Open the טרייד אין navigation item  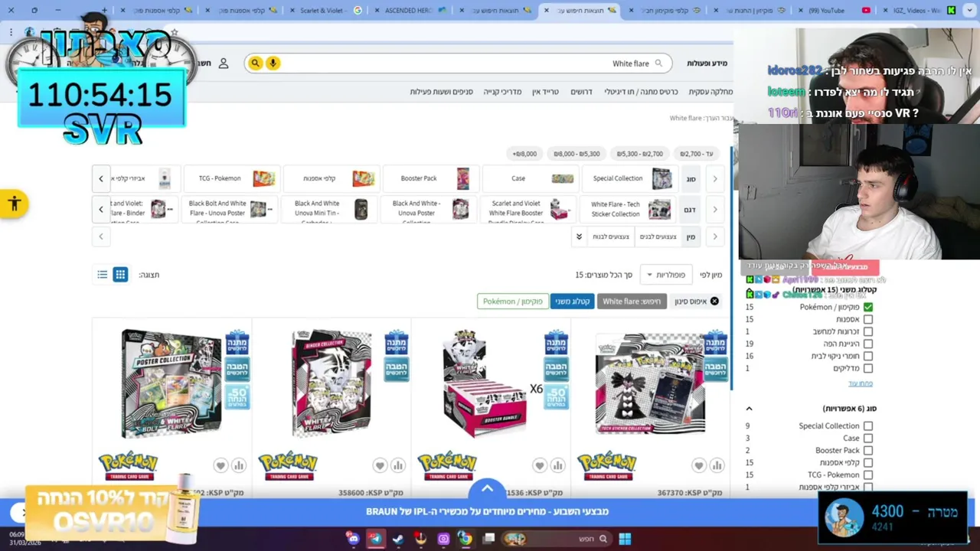click(546, 92)
